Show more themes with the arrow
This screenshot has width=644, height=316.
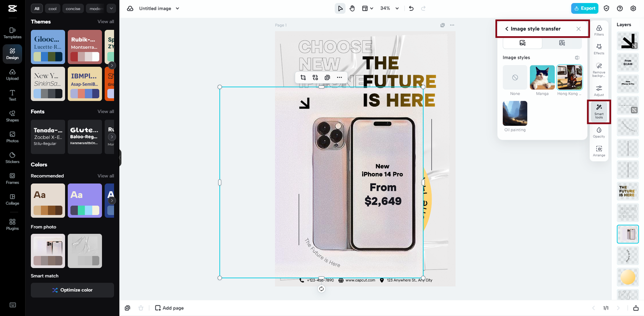point(112,65)
